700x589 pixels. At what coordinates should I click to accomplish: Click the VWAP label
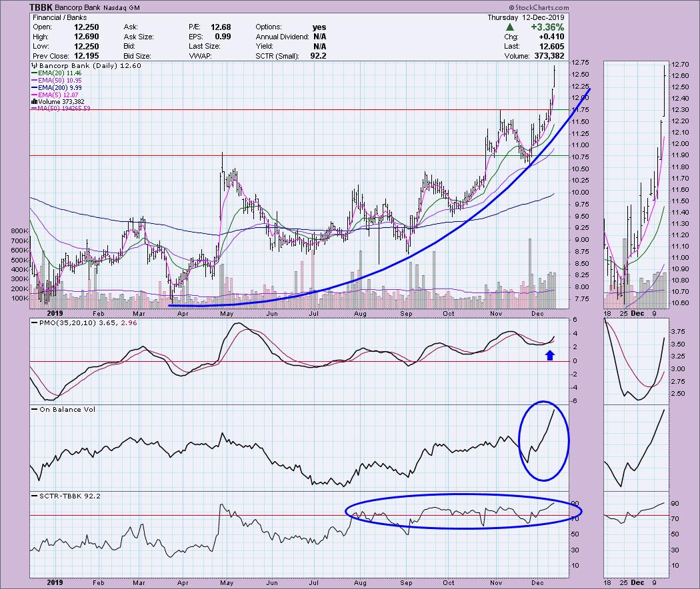click(200, 56)
